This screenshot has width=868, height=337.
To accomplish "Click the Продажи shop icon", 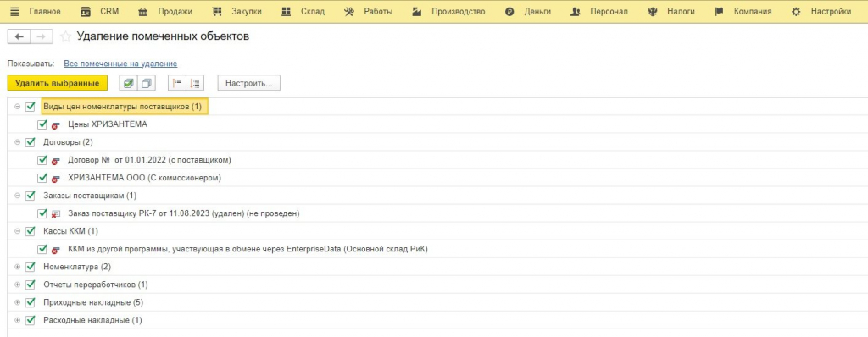I will (x=142, y=12).
